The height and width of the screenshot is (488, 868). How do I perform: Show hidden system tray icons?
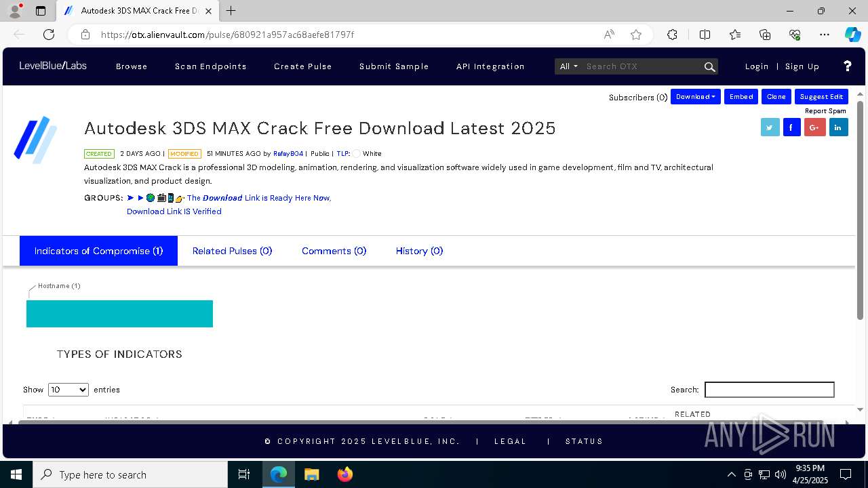point(732,474)
